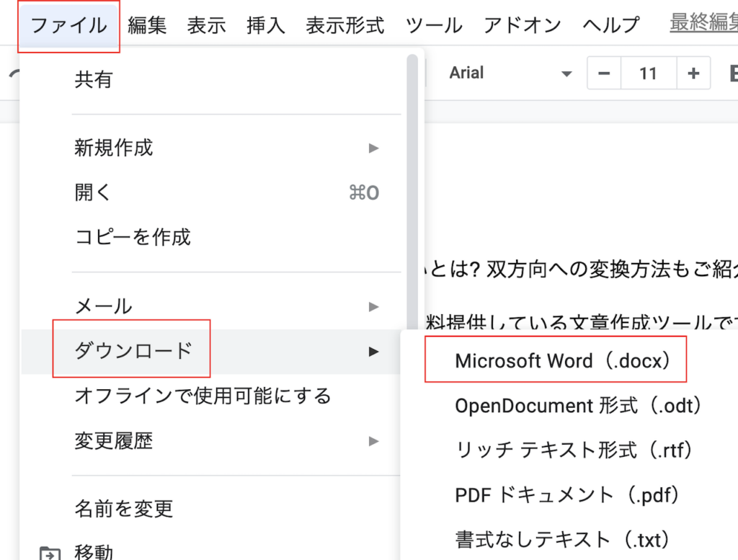Open the Arial font dropdown

click(510, 74)
